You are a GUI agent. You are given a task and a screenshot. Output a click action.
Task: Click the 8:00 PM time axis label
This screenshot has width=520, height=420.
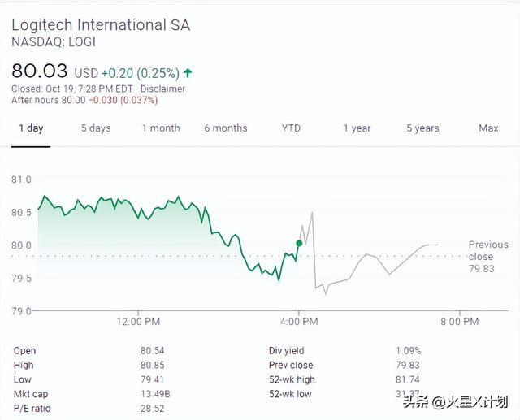point(460,322)
